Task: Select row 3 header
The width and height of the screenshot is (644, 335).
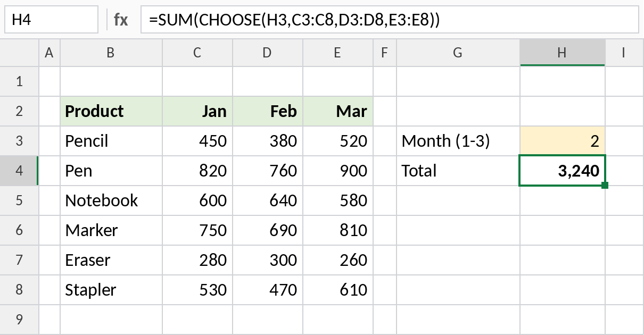Action: (19, 141)
